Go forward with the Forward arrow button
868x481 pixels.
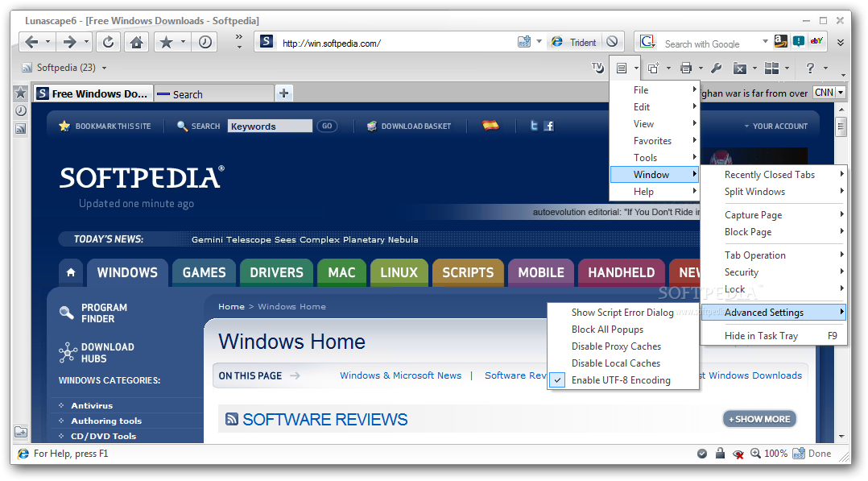click(x=70, y=42)
